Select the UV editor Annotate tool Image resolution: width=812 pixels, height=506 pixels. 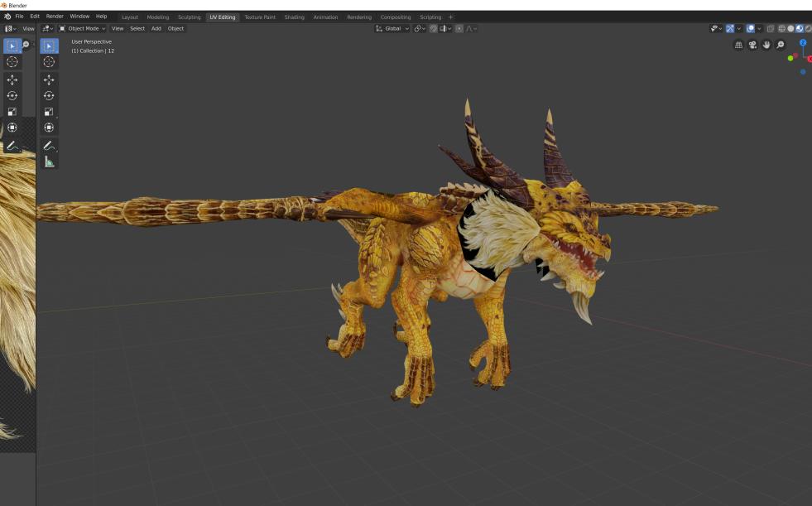(x=12, y=146)
